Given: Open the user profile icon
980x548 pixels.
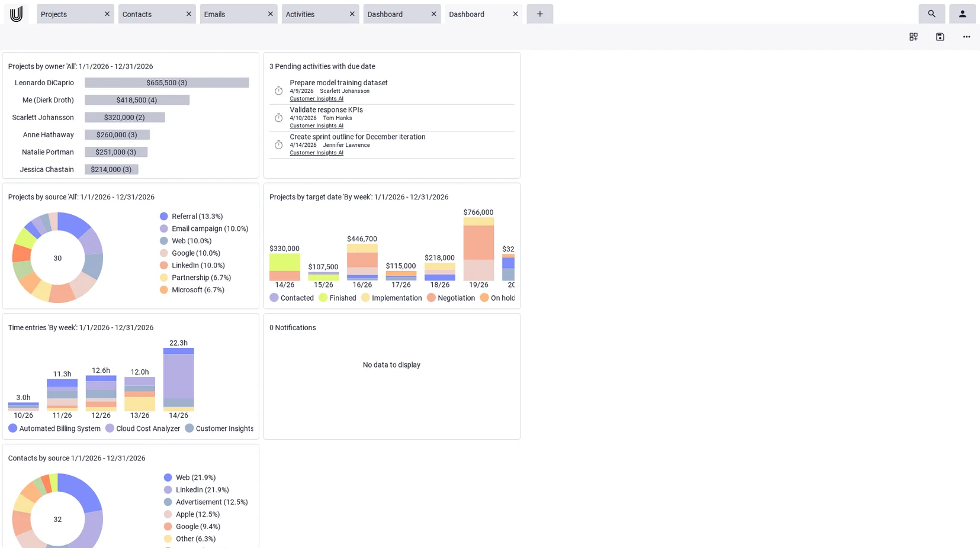Looking at the screenshot, I should click(x=962, y=14).
